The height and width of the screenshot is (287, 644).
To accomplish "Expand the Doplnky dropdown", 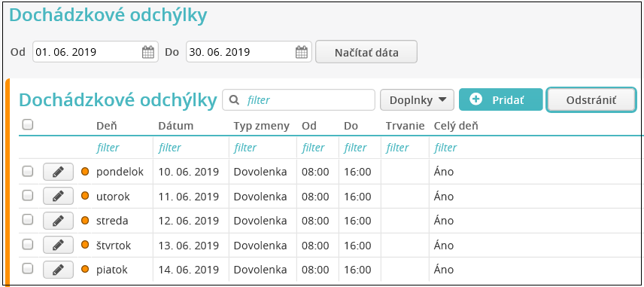I will click(x=417, y=100).
